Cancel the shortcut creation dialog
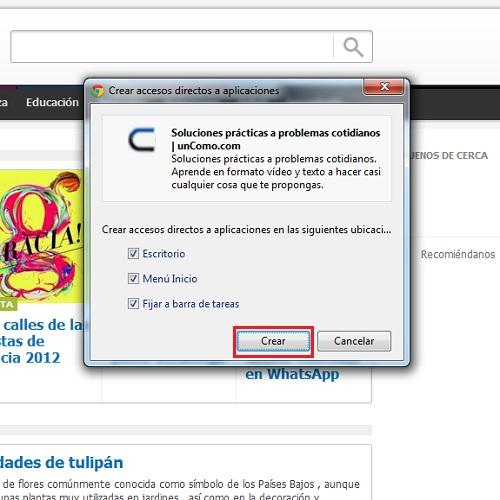Image resolution: width=500 pixels, height=500 pixels. pos(354,341)
